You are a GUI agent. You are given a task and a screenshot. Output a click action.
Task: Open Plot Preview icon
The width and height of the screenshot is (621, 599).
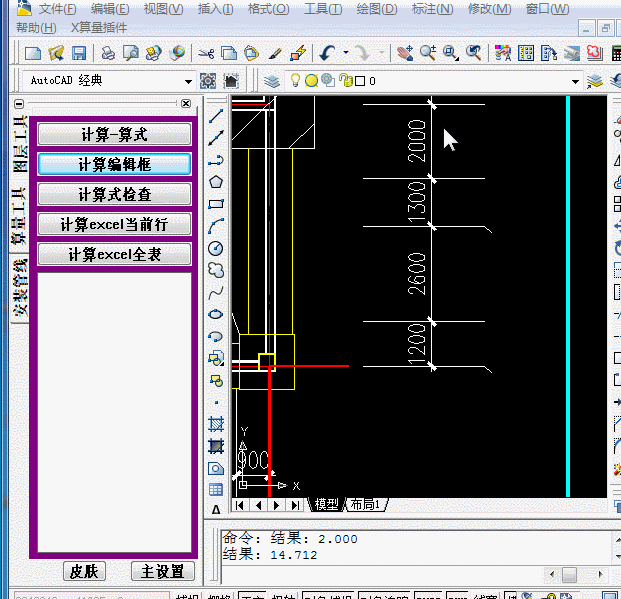[x=131, y=53]
